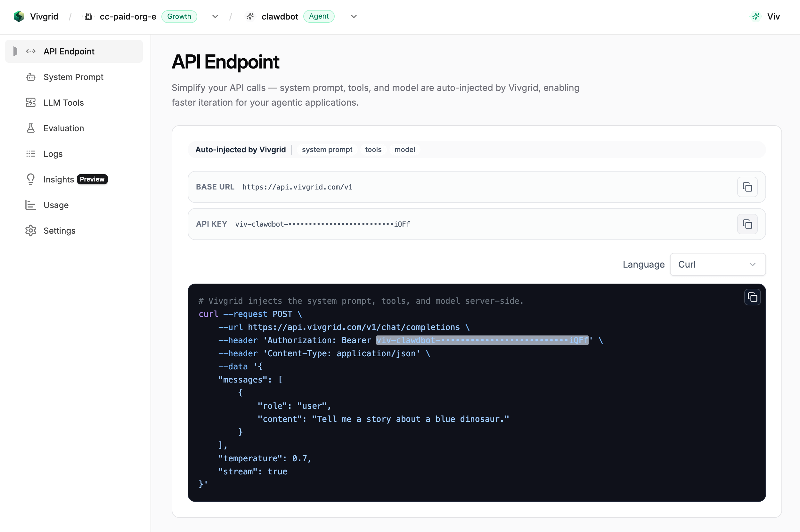
Task: Open LLM Tools in the sidebar
Action: coord(63,102)
